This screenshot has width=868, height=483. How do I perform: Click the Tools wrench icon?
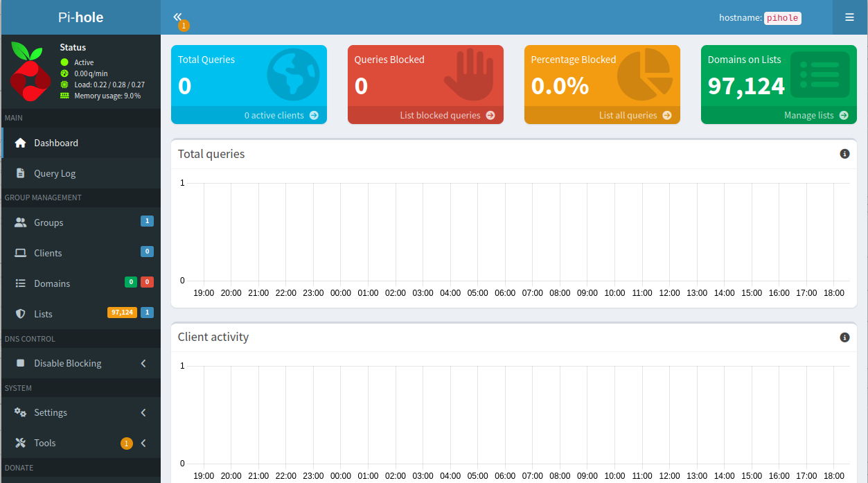tap(19, 442)
